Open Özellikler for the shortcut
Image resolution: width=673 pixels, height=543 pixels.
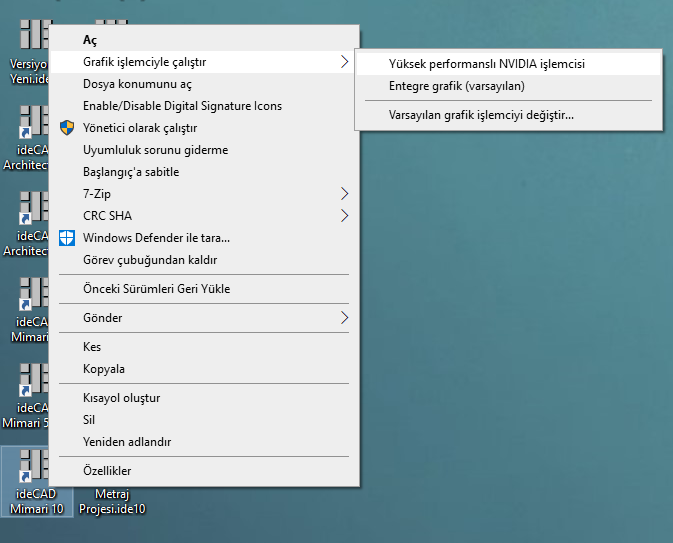pos(204,471)
